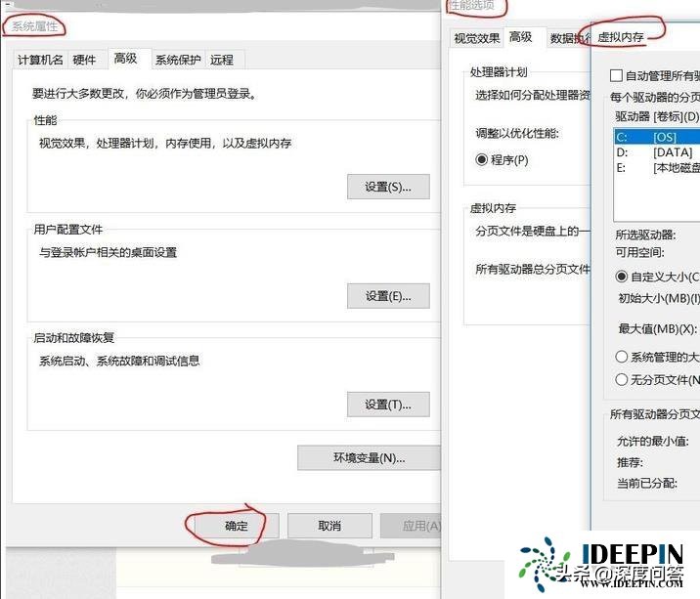Viewport: 700px width, 599px height.
Task: Open the 硬件 tab
Action: (x=84, y=60)
